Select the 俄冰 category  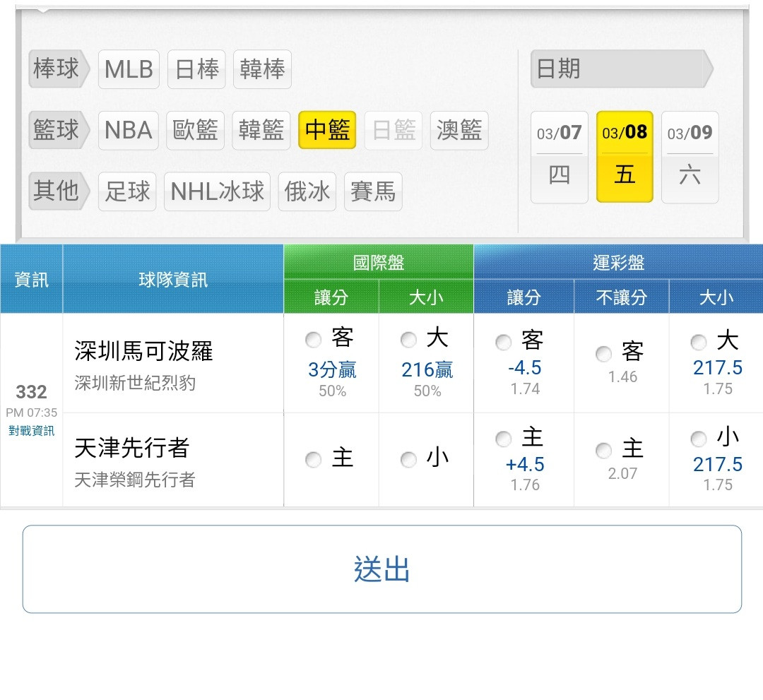pos(307,191)
